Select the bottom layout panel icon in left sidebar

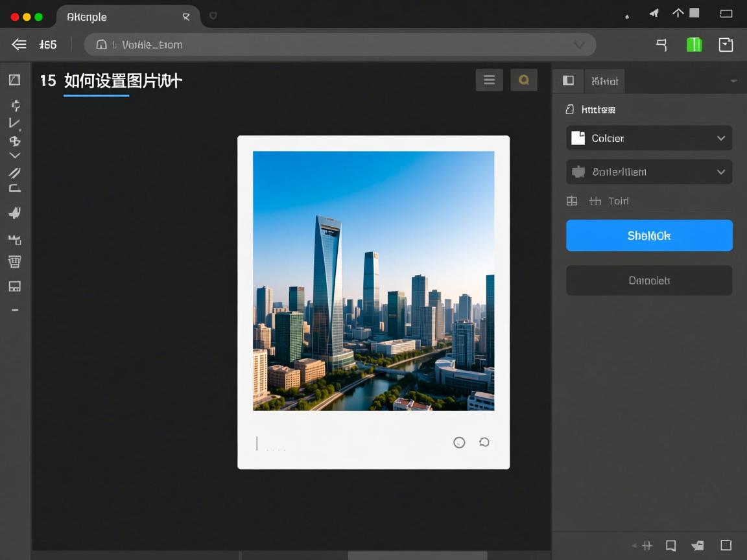[14, 286]
